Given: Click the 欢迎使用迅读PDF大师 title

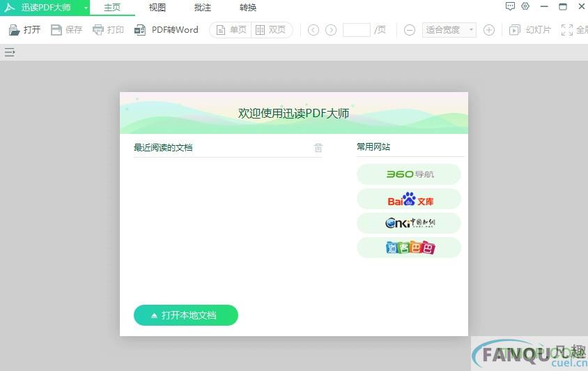Looking at the screenshot, I should pos(293,114).
